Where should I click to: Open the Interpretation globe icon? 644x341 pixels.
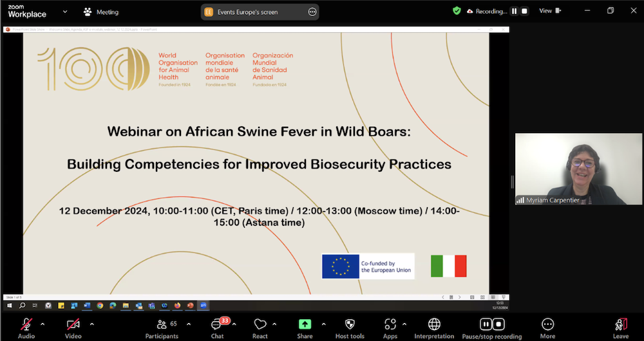coord(434,325)
